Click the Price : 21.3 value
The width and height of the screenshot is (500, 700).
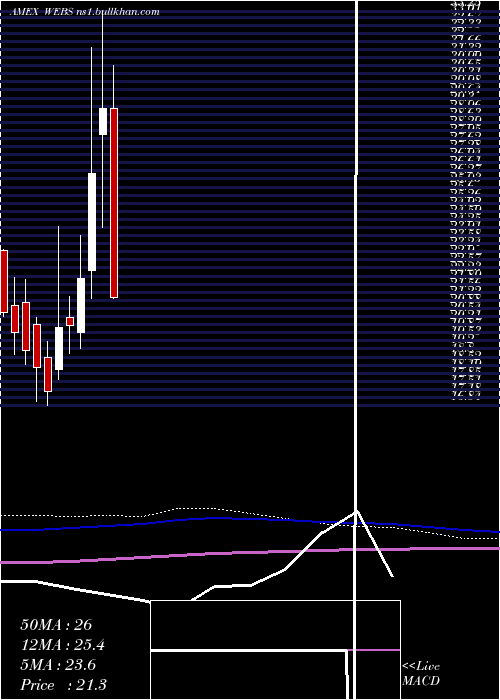pyautogui.click(x=63, y=685)
